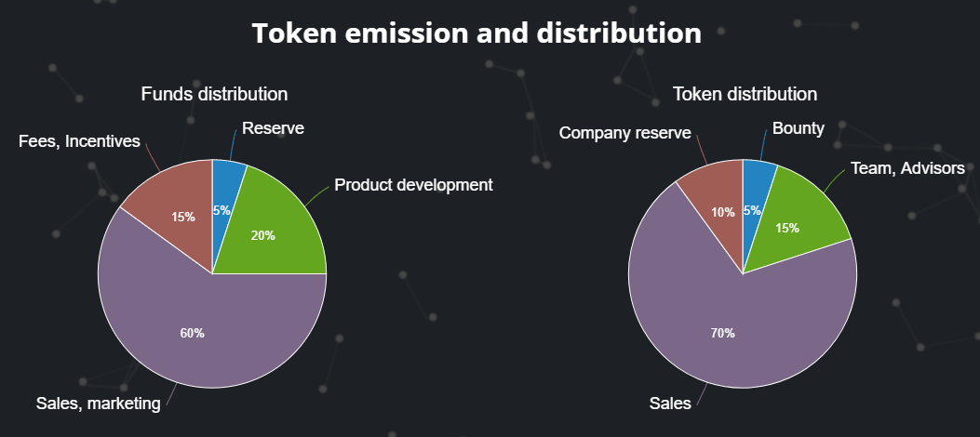Click the Reserve label
The image size is (980, 437).
click(273, 128)
